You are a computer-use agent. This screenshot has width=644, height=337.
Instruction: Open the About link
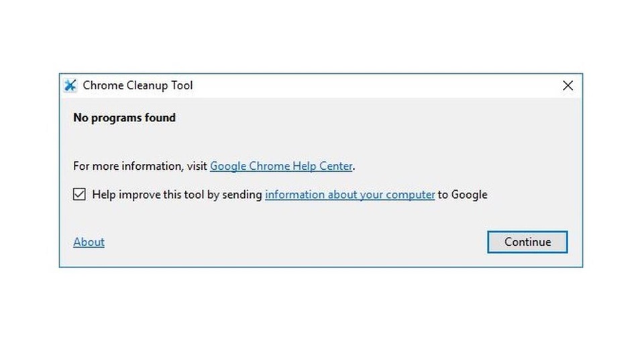[89, 242]
